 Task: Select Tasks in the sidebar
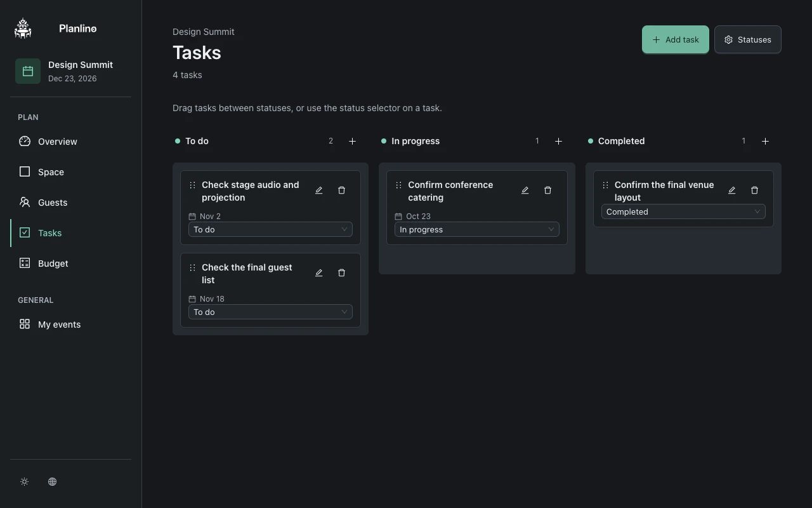pos(70,233)
